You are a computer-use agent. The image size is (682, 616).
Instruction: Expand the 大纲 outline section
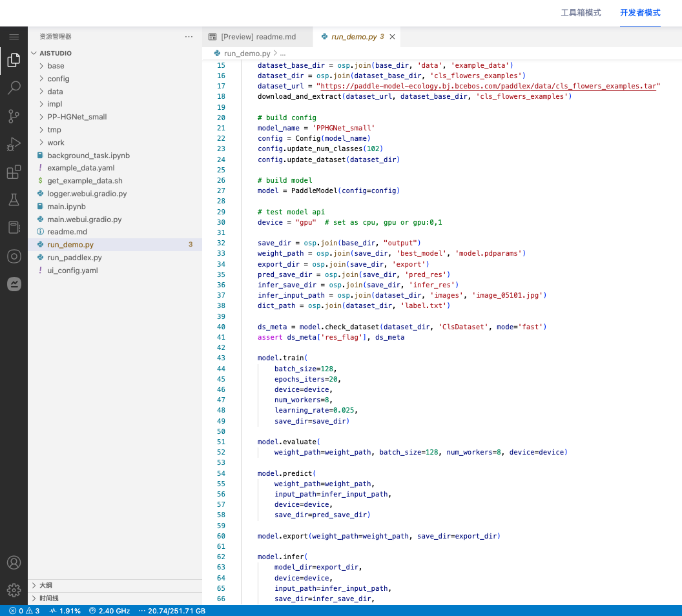[x=46, y=586]
